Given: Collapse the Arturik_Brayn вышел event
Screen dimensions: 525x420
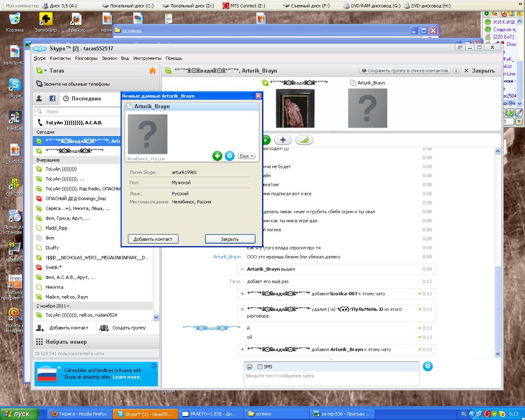Looking at the screenshot, I should (x=242, y=269).
